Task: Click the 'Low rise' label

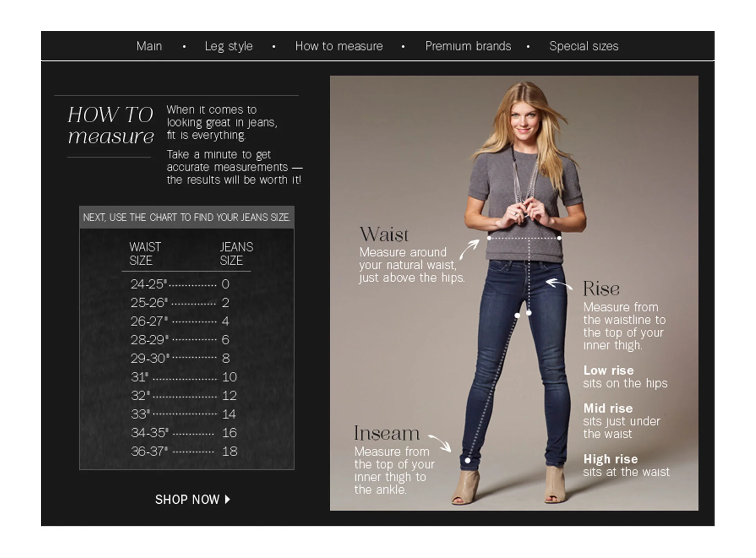Action: [x=608, y=370]
